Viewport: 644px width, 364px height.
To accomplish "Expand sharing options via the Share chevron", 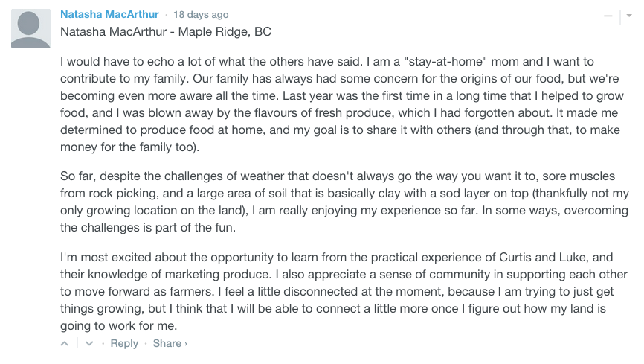I will click(x=186, y=344).
